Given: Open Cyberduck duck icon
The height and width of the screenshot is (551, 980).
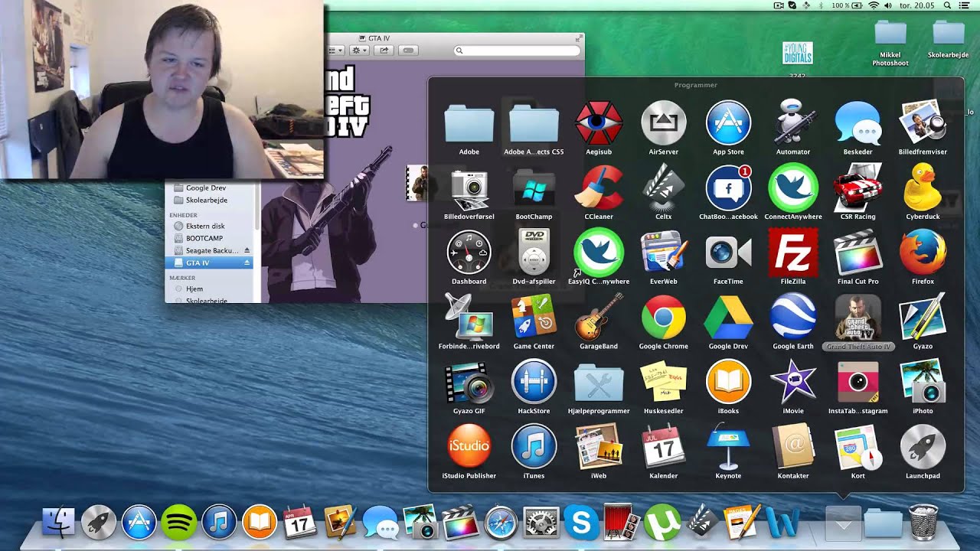Looking at the screenshot, I should tap(923, 187).
